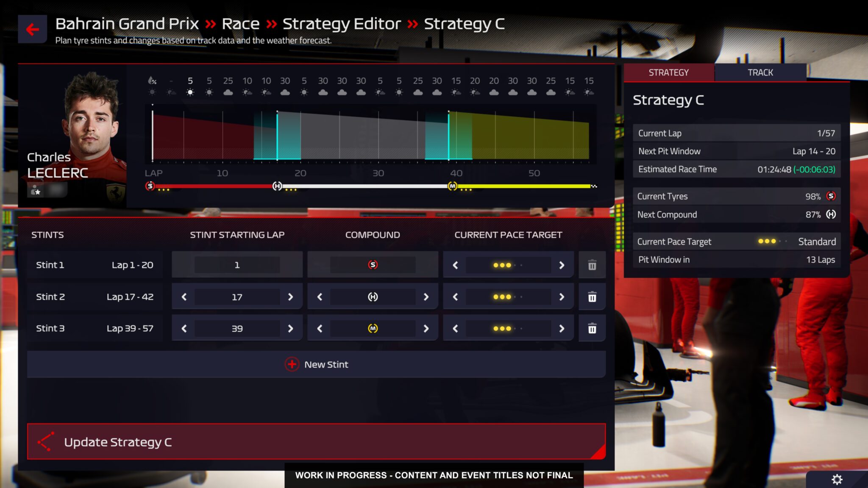
Task: Click the Medium compound tyre icon Stint 3
Action: click(x=373, y=328)
